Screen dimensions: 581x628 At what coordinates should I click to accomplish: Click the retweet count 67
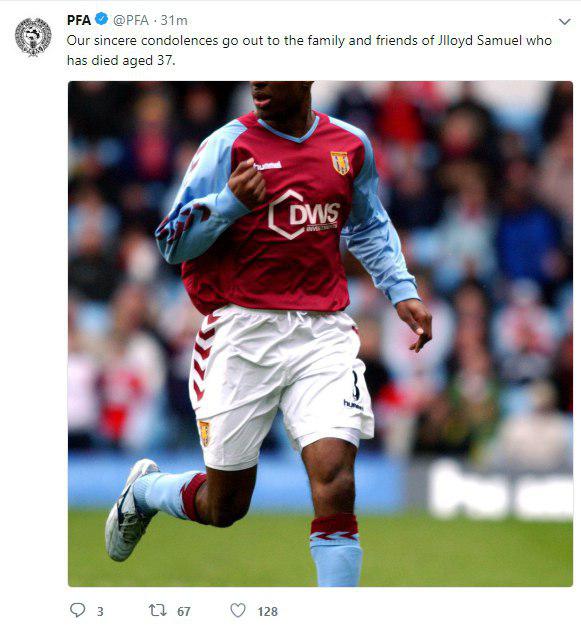tap(183, 612)
